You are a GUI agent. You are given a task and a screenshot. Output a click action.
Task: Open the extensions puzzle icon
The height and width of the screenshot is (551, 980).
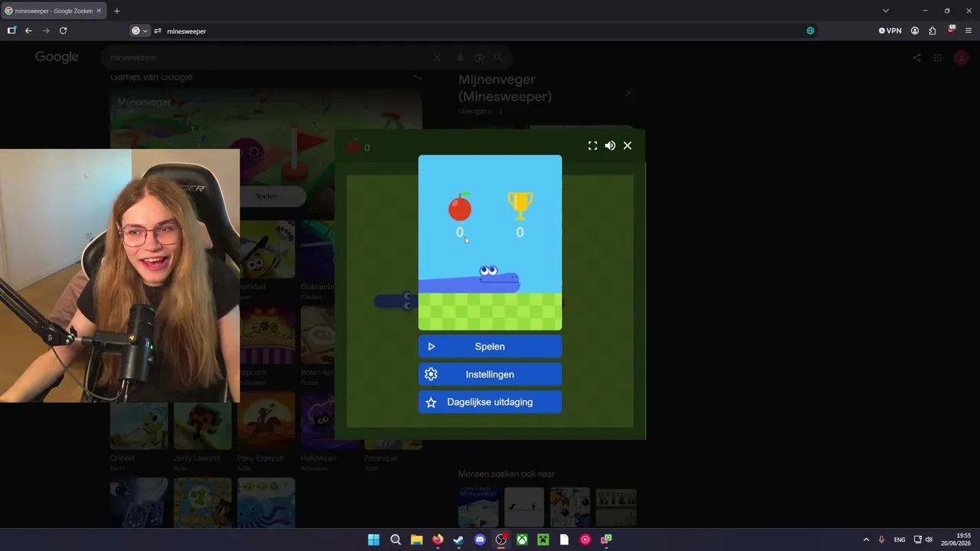coord(933,31)
